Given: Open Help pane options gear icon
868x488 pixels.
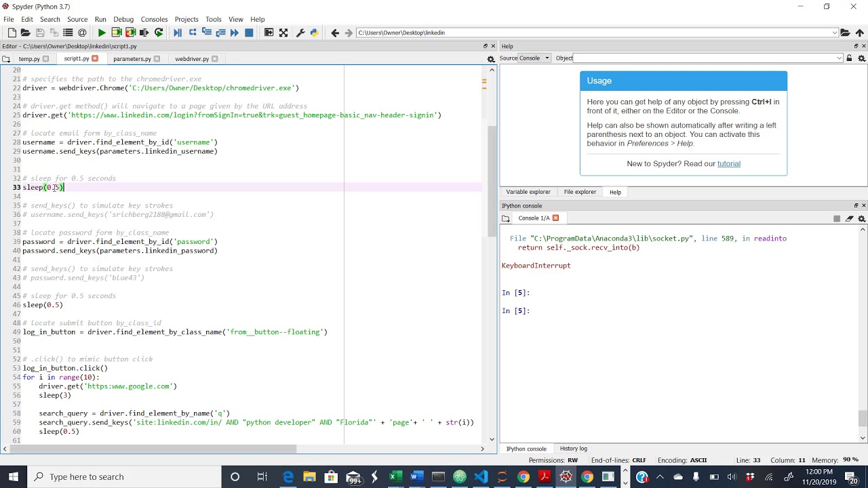Looking at the screenshot, I should click(x=862, y=58).
